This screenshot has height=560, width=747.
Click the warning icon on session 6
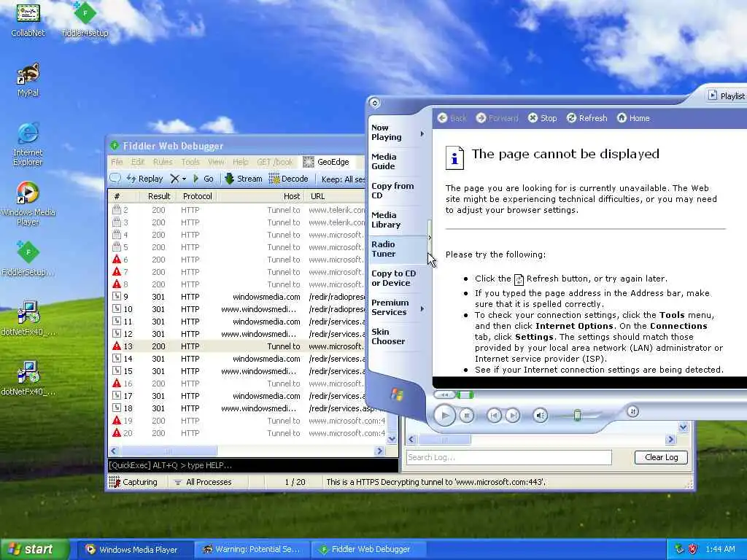click(x=117, y=260)
